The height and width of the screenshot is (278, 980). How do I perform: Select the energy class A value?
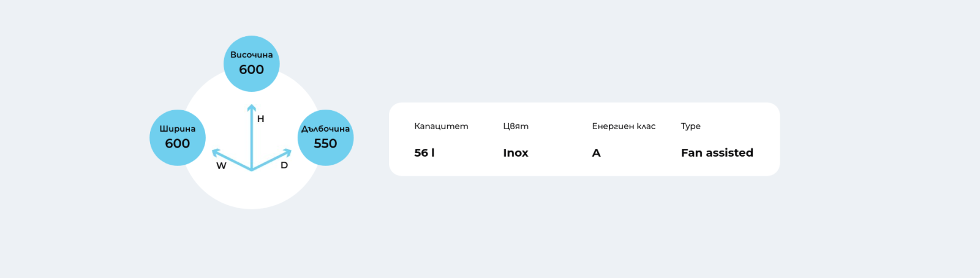(597, 152)
